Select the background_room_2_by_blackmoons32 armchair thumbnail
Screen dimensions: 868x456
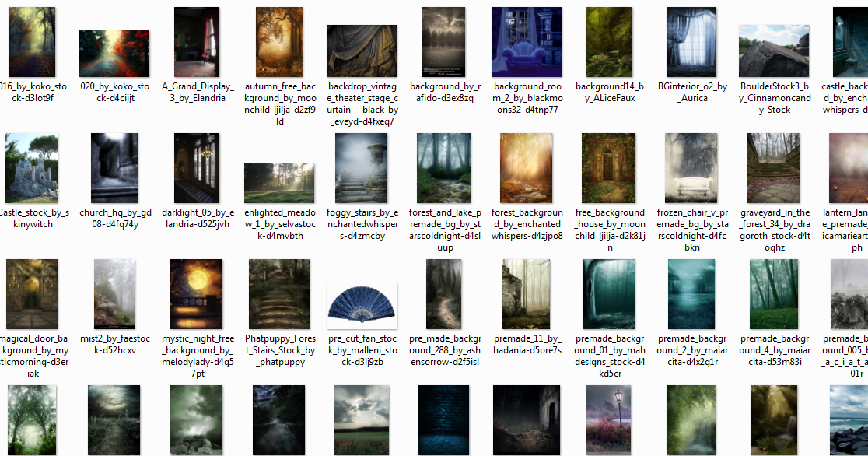click(x=527, y=42)
